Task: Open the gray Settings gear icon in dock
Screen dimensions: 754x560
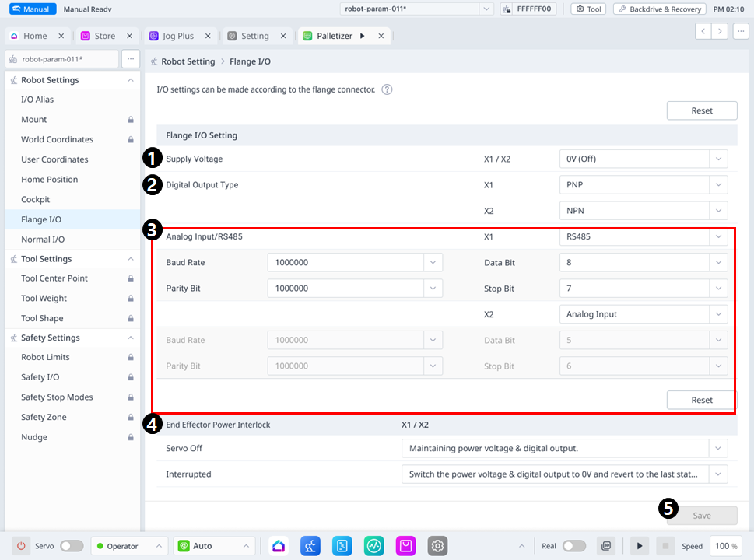Action: coord(437,546)
